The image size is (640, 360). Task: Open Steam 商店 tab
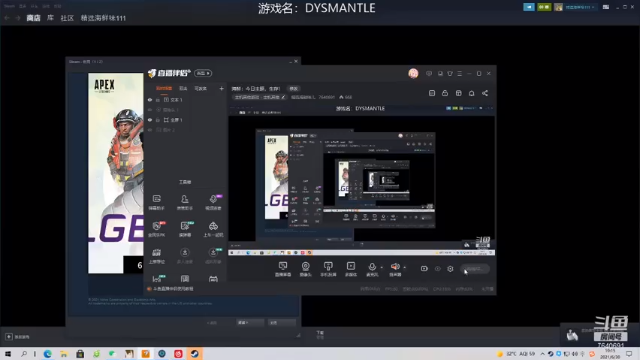[33, 18]
